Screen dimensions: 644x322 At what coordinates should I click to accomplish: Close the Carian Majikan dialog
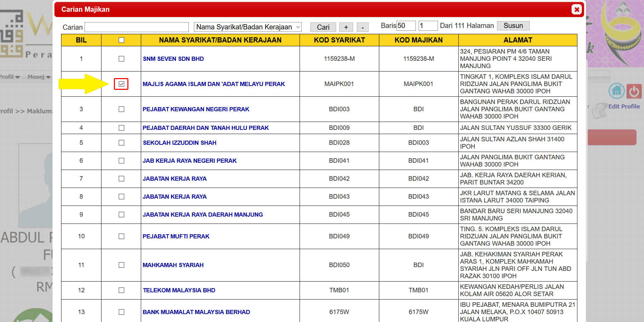click(576, 9)
